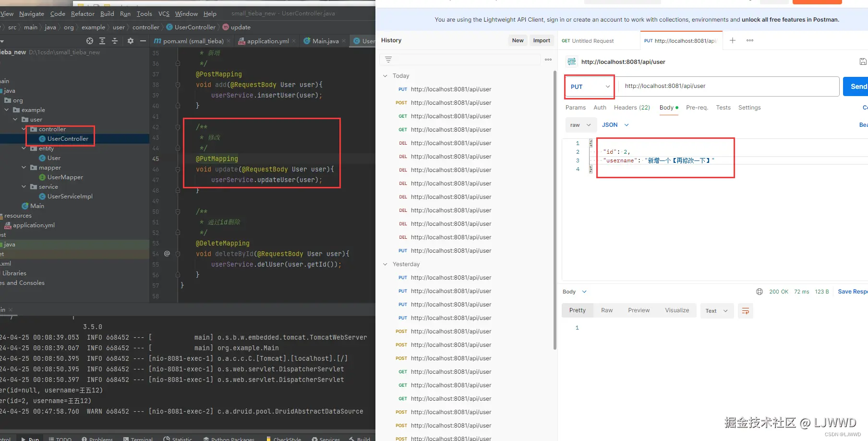Image resolution: width=868 pixels, height=441 pixels.
Task: Close the Main.java editor tab
Action: click(344, 41)
